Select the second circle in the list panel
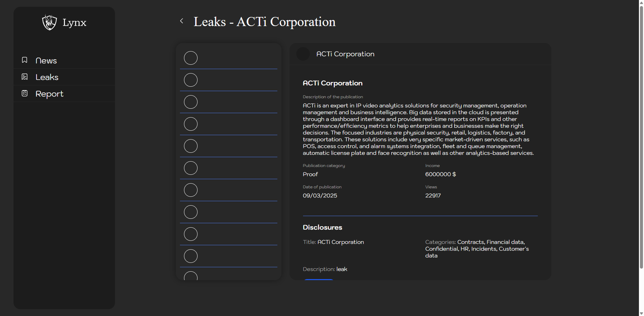This screenshot has width=644, height=316. 191,80
